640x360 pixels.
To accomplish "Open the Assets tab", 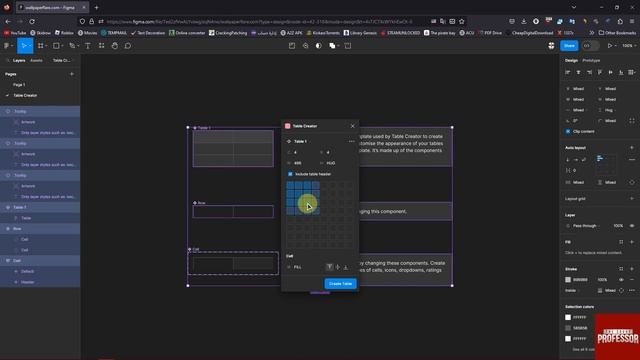I will [x=36, y=60].
